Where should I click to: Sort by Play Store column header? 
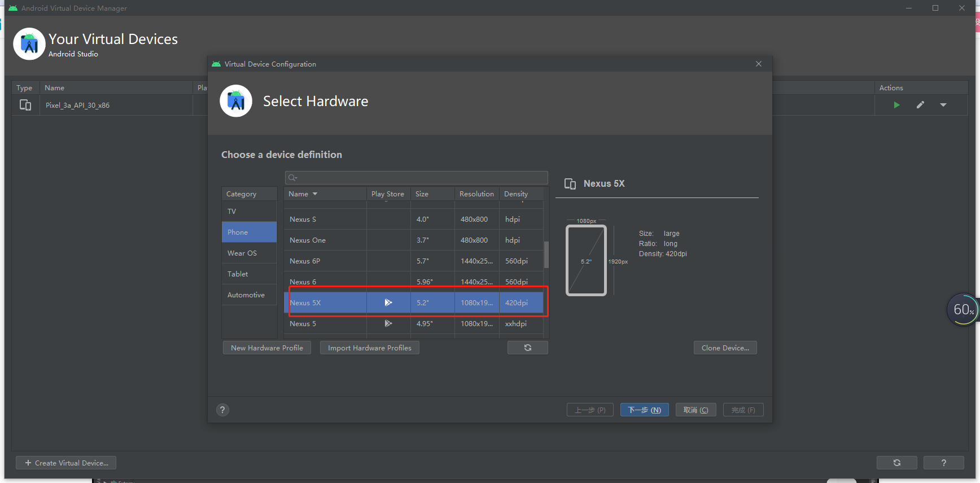coord(388,194)
